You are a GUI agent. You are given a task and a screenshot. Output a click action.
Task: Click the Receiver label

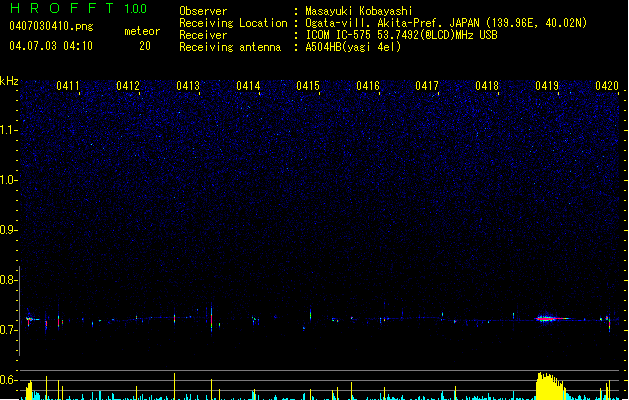[x=203, y=35]
